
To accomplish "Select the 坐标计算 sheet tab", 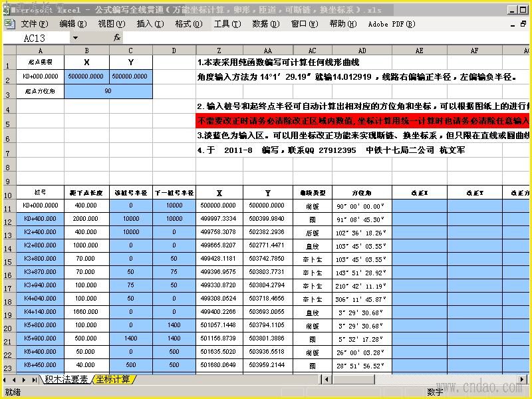I will [x=113, y=379].
